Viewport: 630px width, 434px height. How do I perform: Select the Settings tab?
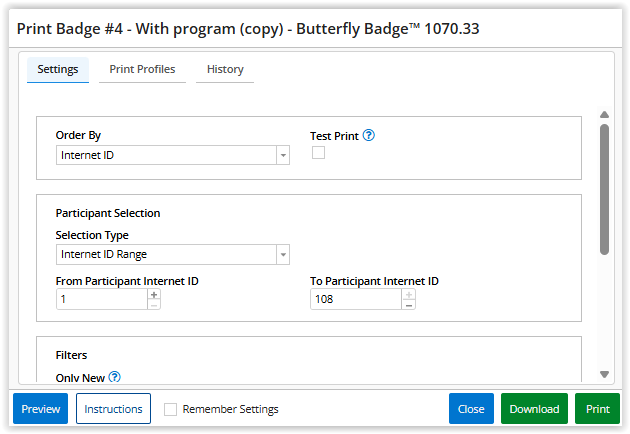click(x=58, y=70)
